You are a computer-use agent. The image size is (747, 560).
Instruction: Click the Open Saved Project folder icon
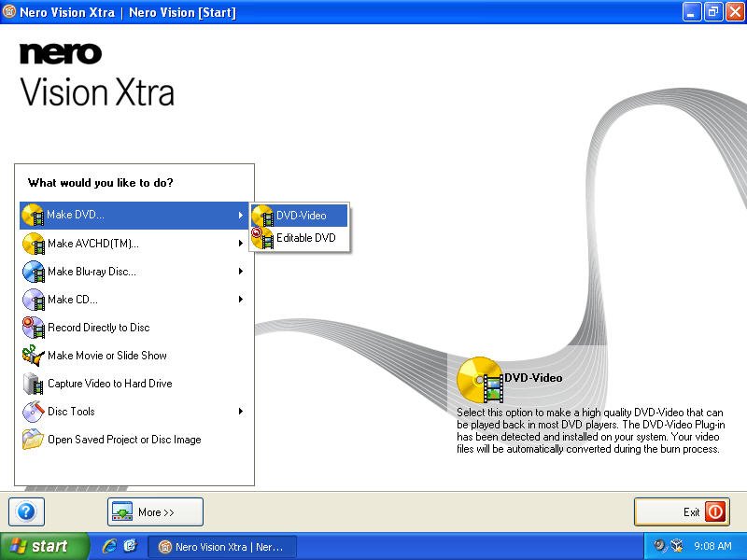tap(34, 440)
